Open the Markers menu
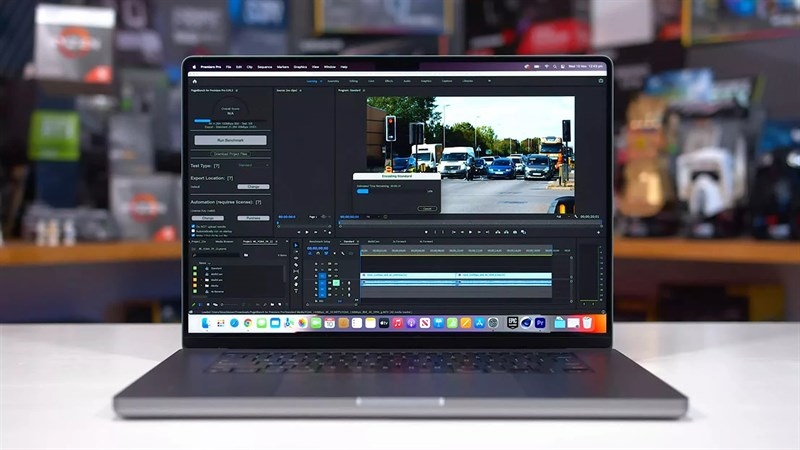The height and width of the screenshot is (450, 800). point(283,67)
